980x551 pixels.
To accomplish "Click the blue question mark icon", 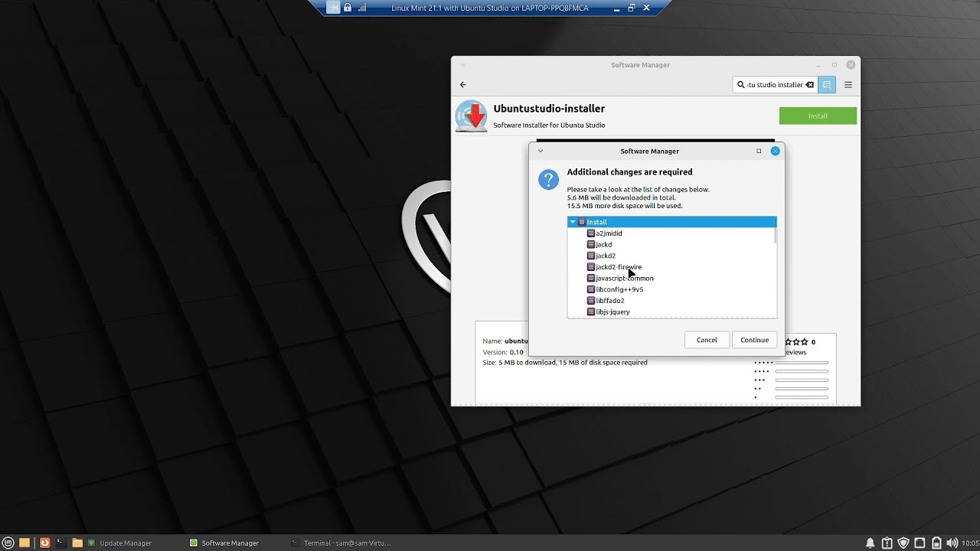I will tap(548, 180).
